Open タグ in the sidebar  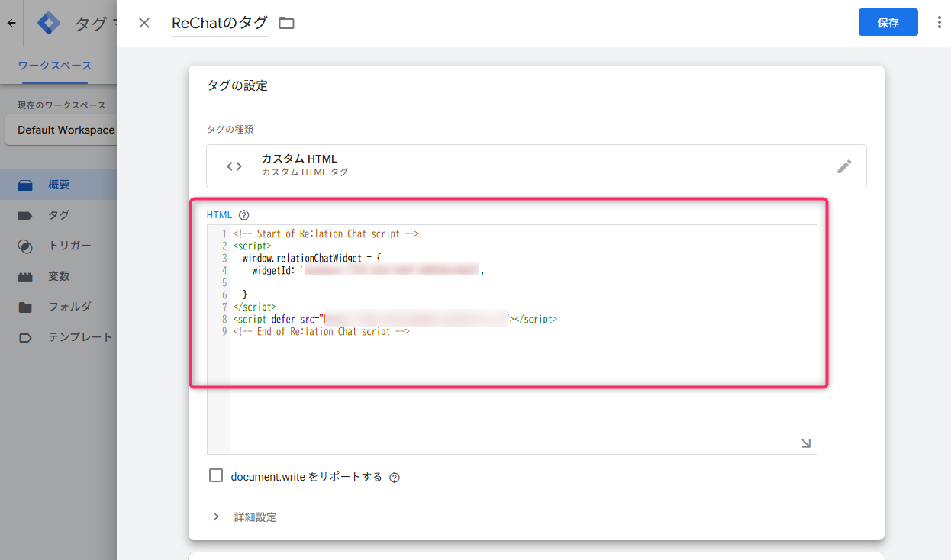(x=59, y=215)
